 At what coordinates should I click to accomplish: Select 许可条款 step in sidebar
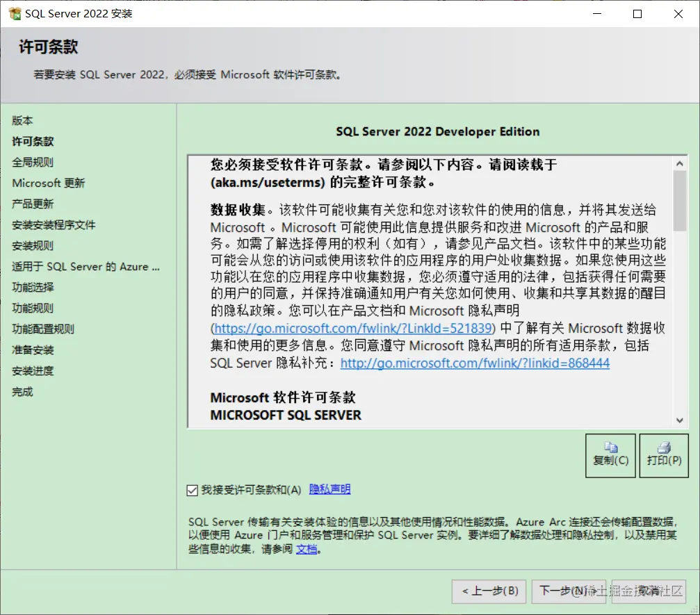(33, 142)
